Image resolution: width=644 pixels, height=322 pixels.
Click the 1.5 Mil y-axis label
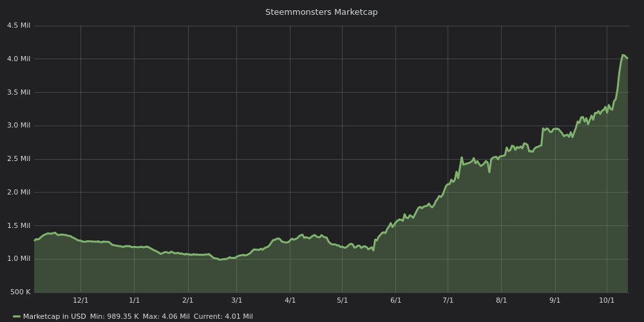tap(19, 225)
